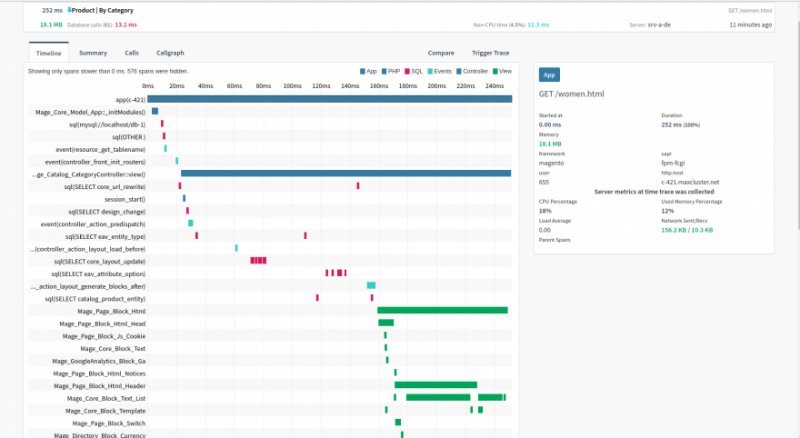
Task: Click Trigger Trace
Action: point(489,52)
